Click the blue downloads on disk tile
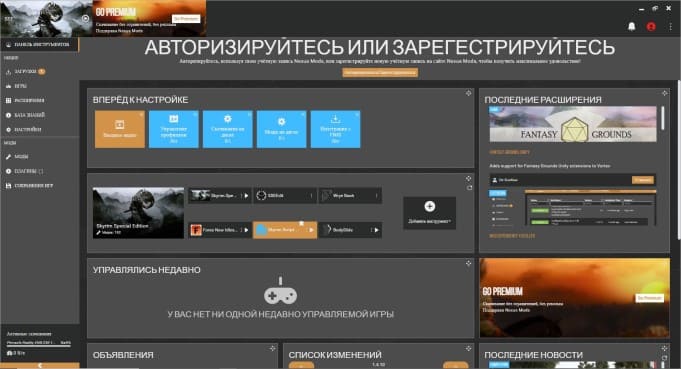The image size is (681, 369). (x=228, y=129)
